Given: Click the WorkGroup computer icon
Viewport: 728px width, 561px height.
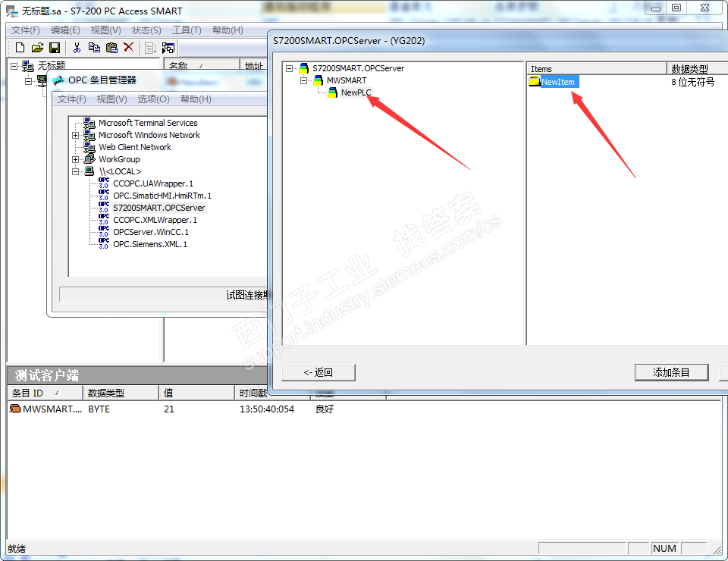Looking at the screenshot, I should [89, 159].
